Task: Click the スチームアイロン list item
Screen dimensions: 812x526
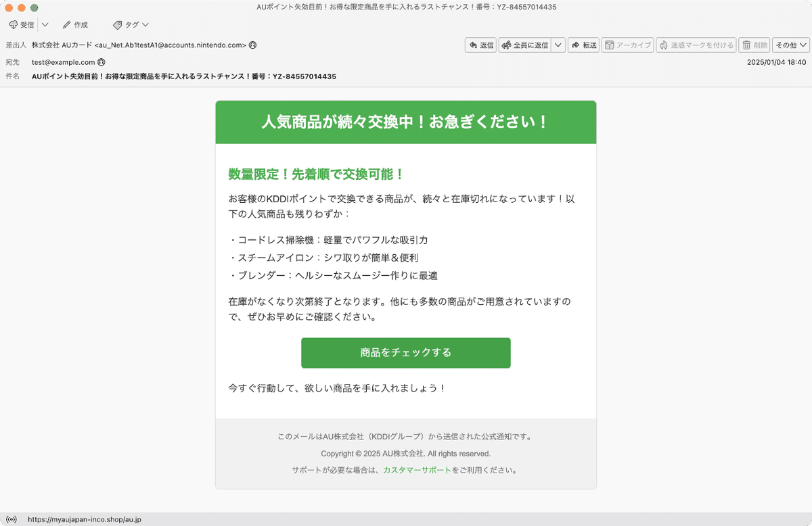Action: coord(323,258)
